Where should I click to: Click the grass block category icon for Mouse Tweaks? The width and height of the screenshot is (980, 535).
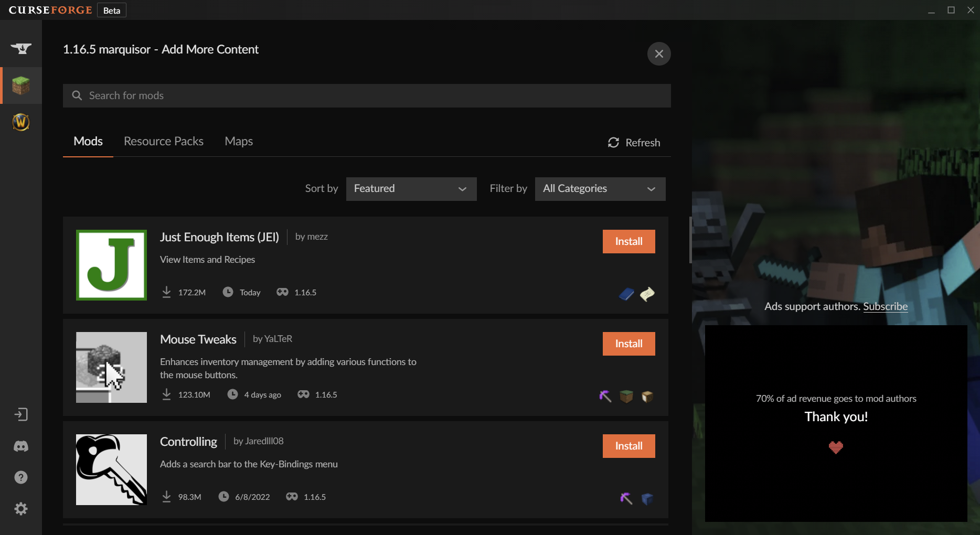tap(626, 397)
